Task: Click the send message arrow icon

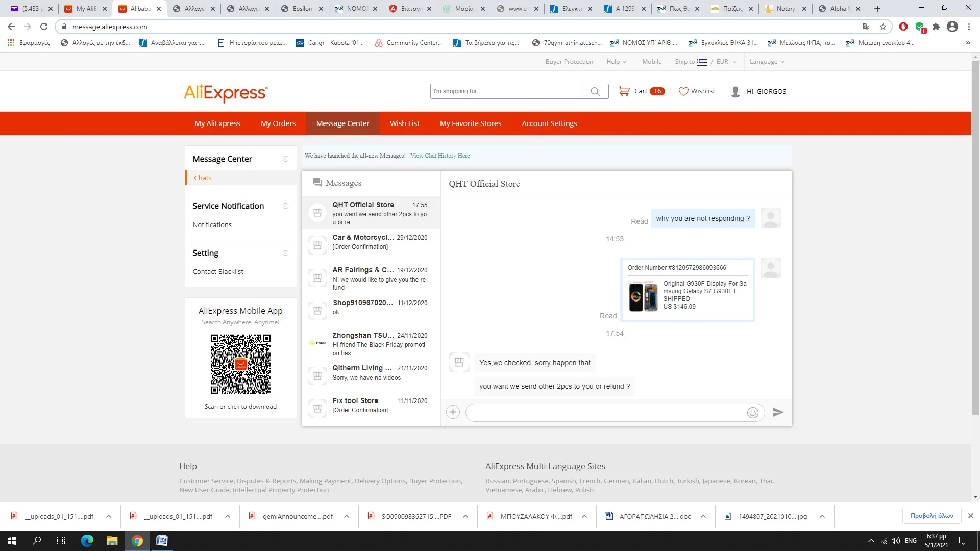Action: (778, 412)
